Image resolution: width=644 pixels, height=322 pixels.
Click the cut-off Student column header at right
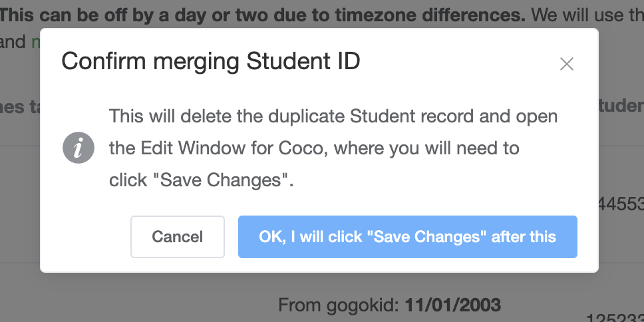pyautogui.click(x=621, y=106)
